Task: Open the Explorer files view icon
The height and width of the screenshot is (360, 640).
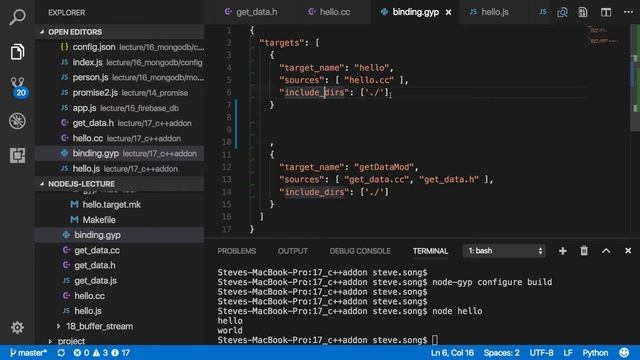Action: [x=17, y=52]
